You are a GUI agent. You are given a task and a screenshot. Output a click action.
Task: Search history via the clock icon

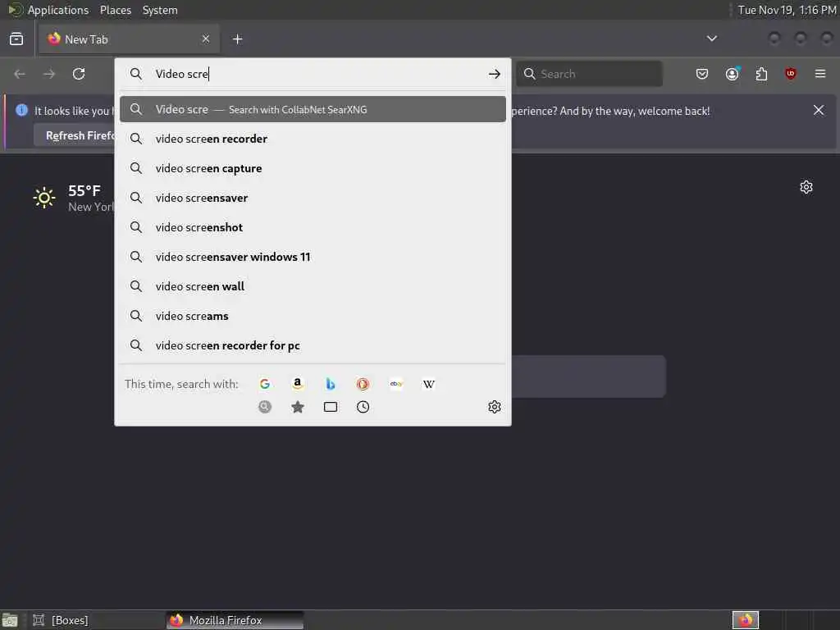coord(363,407)
